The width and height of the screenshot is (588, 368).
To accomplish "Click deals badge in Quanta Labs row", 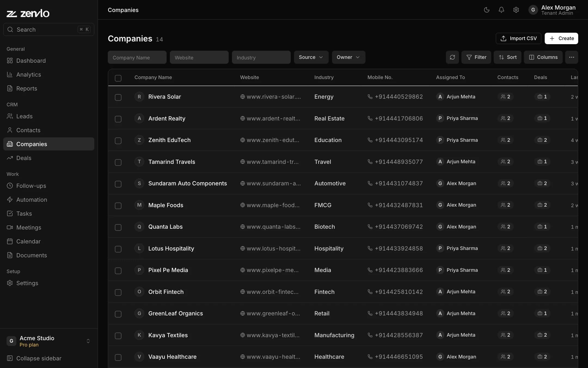I will [x=542, y=227].
